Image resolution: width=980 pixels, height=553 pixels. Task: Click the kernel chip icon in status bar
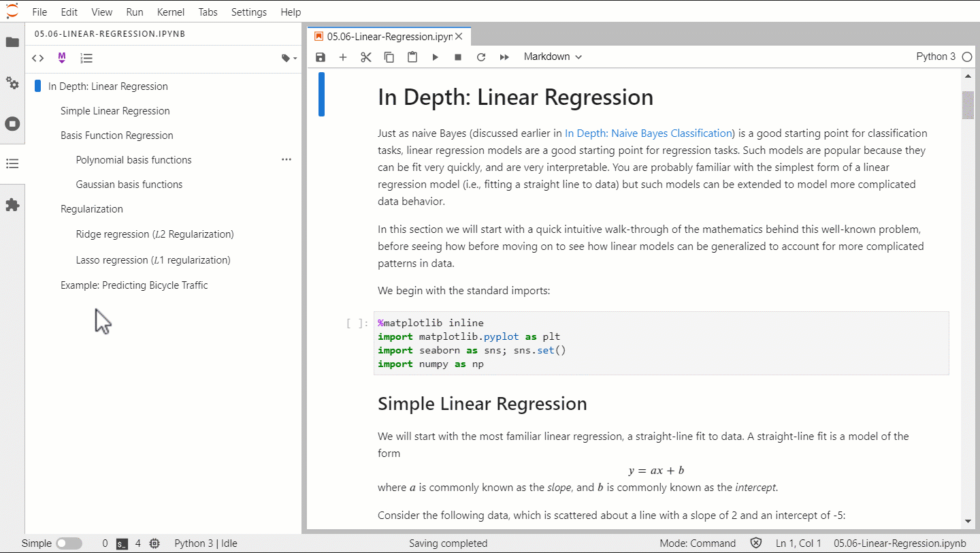(154, 543)
